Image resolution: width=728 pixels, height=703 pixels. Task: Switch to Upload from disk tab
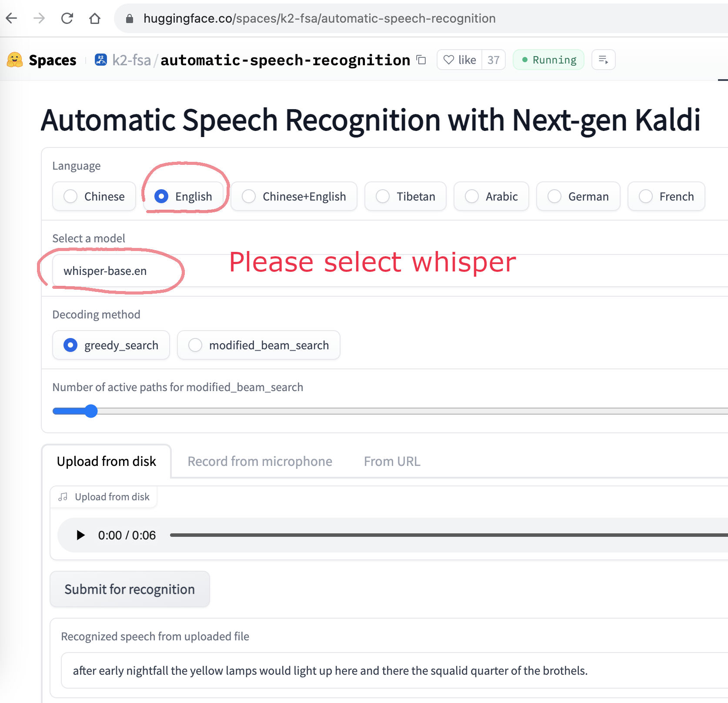coord(107,461)
